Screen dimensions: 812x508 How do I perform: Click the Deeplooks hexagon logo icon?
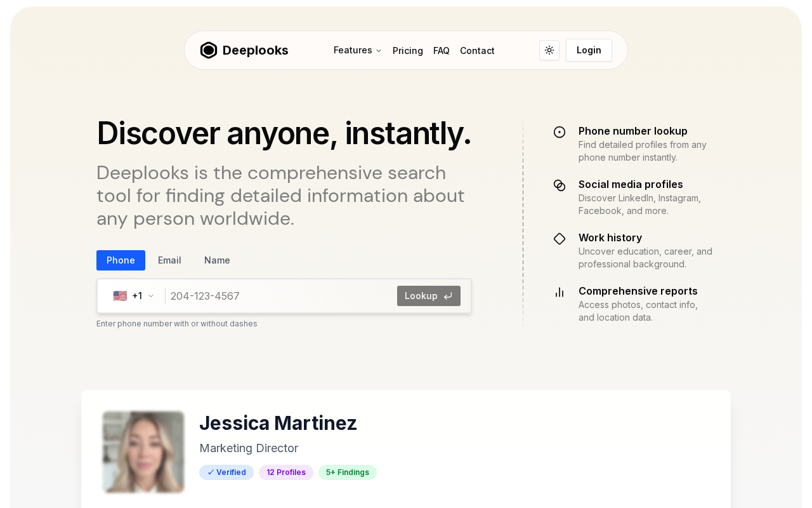coord(209,50)
